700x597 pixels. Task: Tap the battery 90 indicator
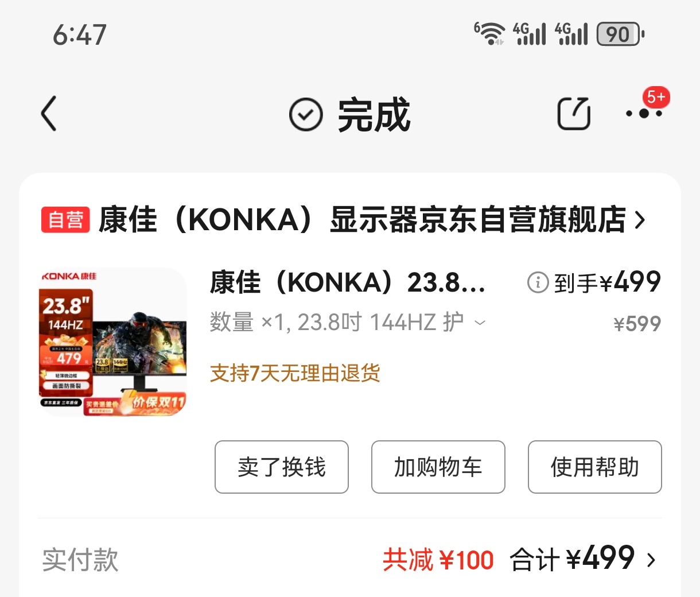[620, 34]
